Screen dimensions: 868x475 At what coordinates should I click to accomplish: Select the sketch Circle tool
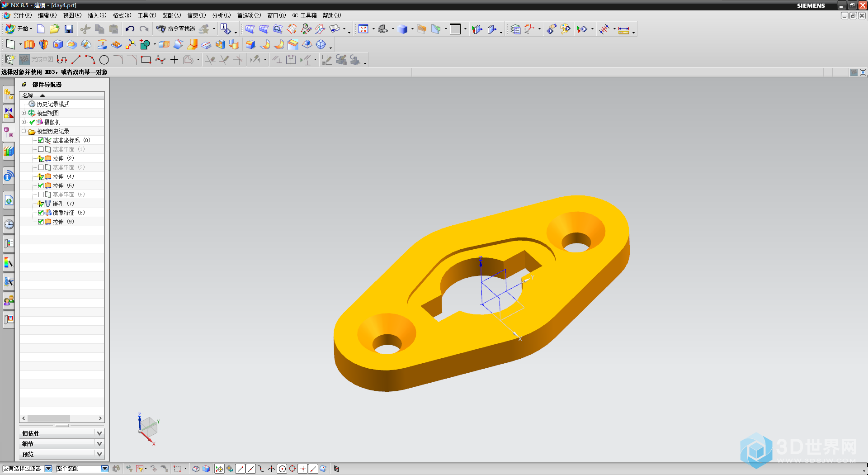click(x=104, y=60)
